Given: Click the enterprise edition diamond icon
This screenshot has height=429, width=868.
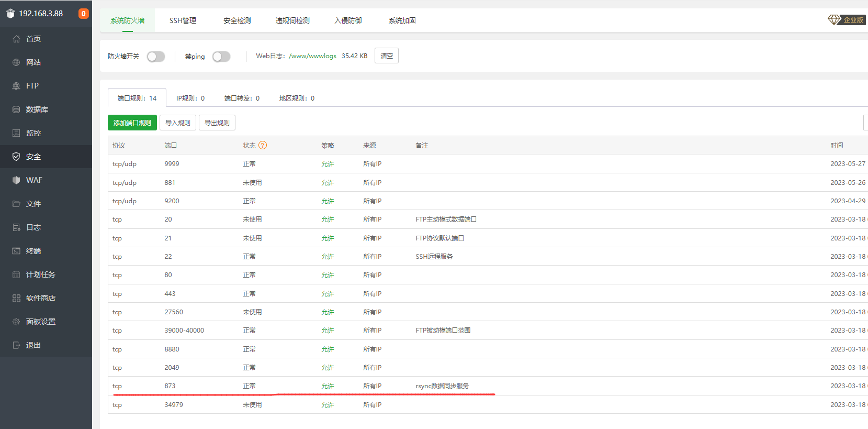Looking at the screenshot, I should click(x=834, y=20).
